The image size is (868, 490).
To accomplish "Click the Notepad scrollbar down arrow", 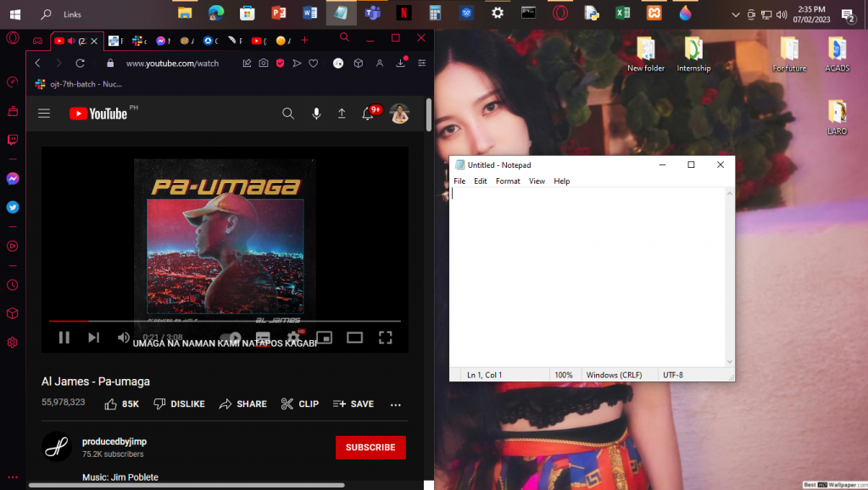I will point(730,361).
